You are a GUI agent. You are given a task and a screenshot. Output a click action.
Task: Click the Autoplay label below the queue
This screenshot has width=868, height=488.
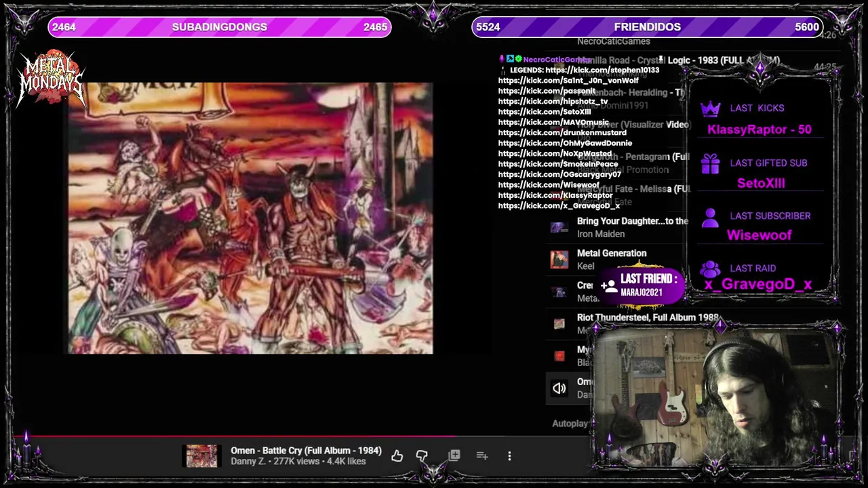[x=570, y=424]
